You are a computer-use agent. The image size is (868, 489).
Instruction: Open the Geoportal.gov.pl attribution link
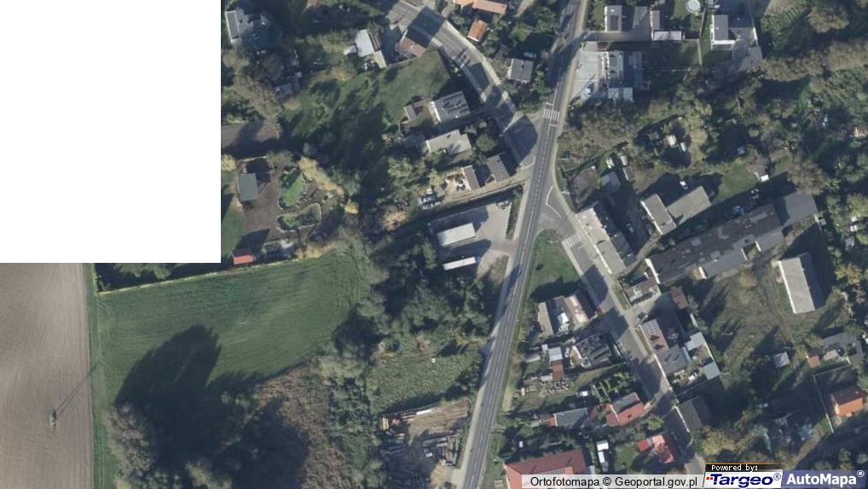(656, 482)
